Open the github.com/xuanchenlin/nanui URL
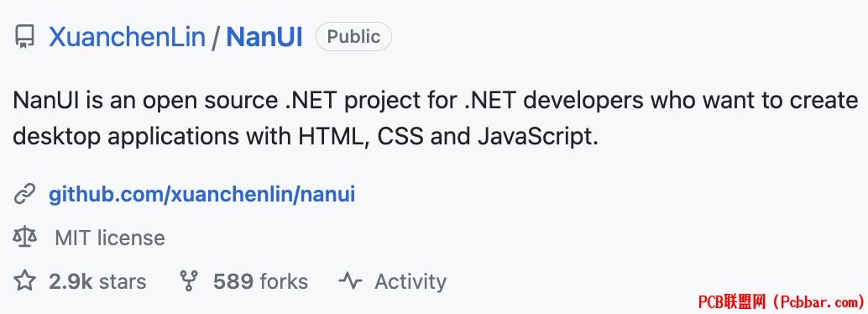The height and width of the screenshot is (314, 868). 202,195
